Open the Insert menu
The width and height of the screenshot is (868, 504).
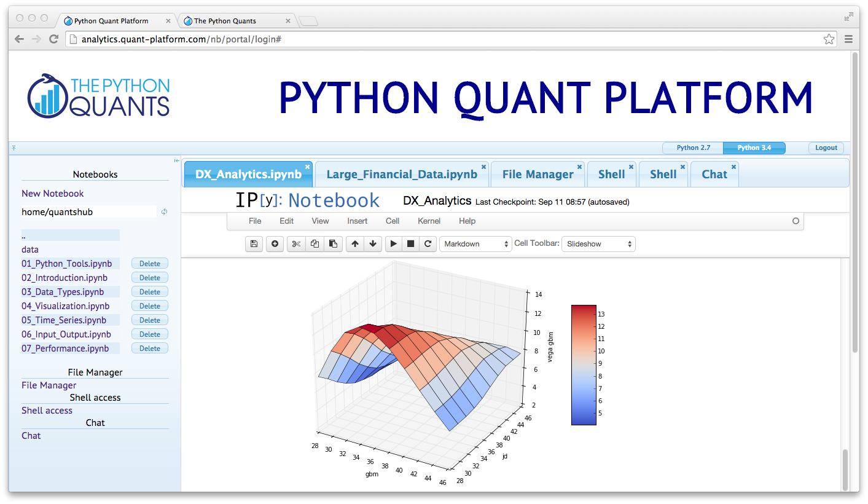[x=358, y=221]
